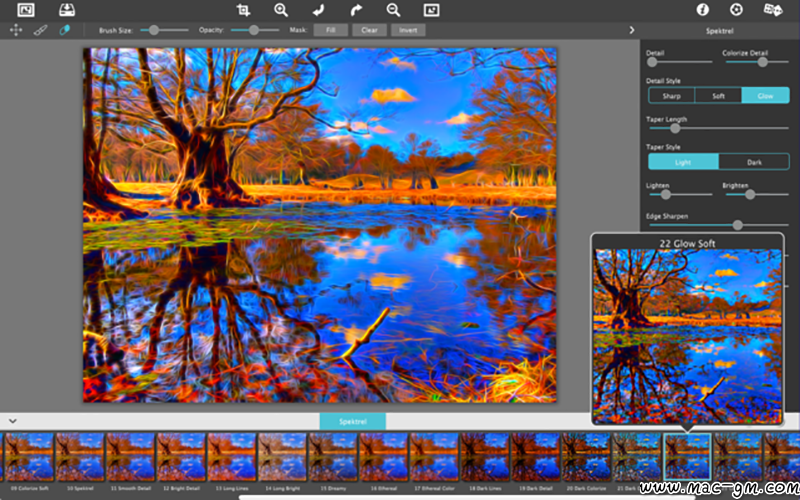Click the help lifebuoy icon

tap(736, 9)
